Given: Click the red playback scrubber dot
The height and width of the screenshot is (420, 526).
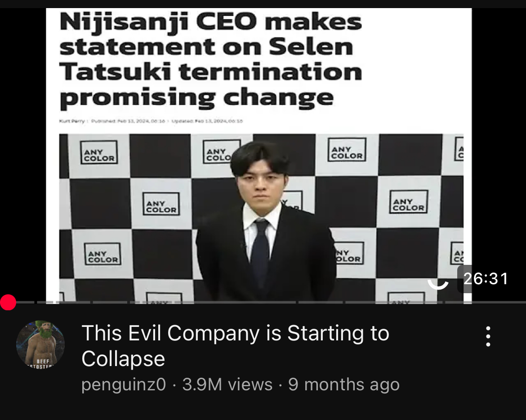Looking at the screenshot, I should (8, 302).
